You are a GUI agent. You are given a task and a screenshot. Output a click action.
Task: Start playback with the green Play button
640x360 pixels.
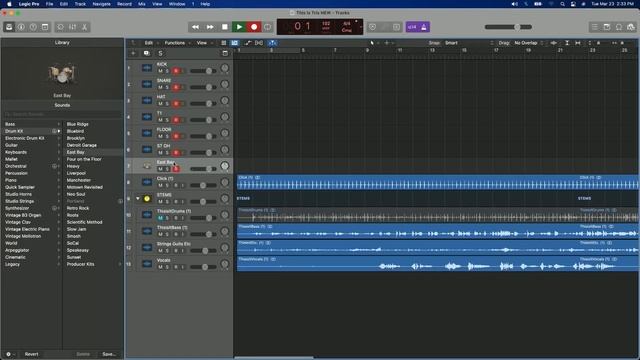(x=239, y=27)
